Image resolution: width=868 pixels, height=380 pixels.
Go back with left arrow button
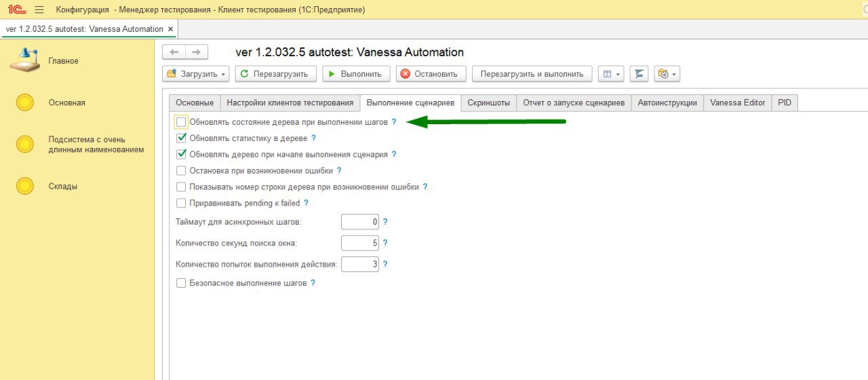pos(174,52)
